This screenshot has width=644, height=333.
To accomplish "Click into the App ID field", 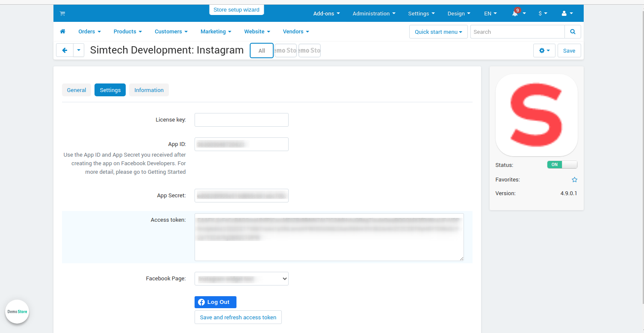I will pos(242,144).
